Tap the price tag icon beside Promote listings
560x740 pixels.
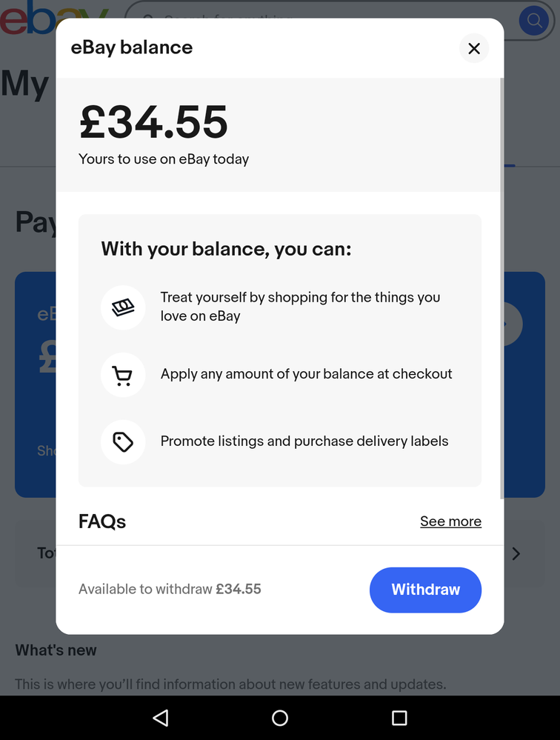pyautogui.click(x=123, y=442)
